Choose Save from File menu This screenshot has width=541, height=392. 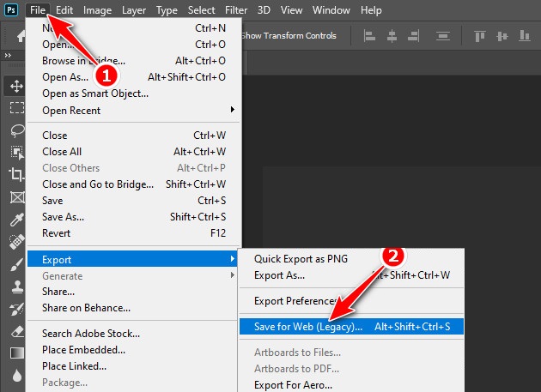pyautogui.click(x=133, y=201)
